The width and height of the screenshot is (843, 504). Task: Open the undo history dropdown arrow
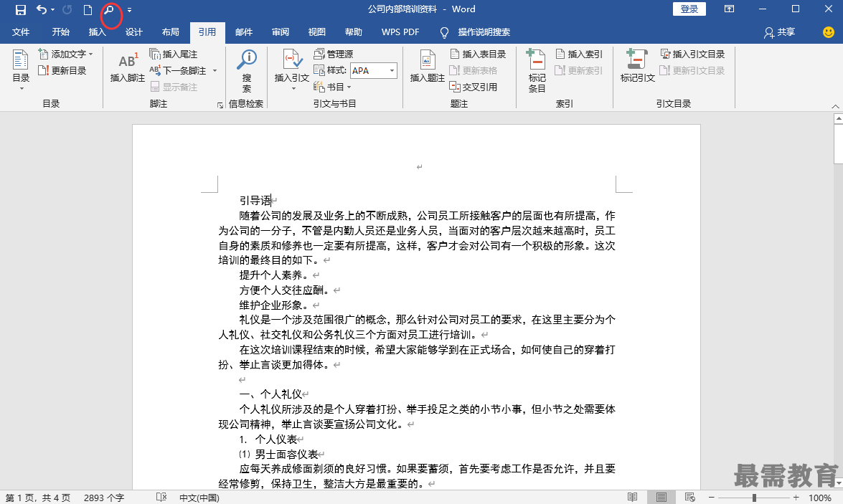click(52, 10)
